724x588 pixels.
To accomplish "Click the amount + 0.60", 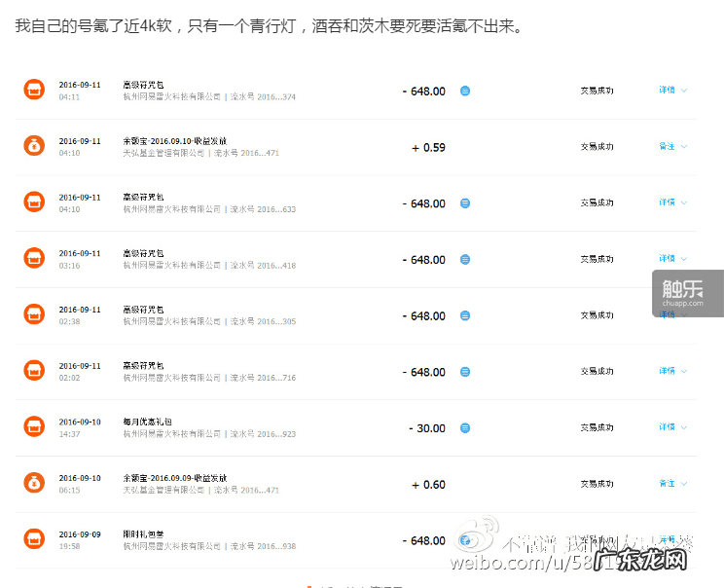I will [428, 485].
